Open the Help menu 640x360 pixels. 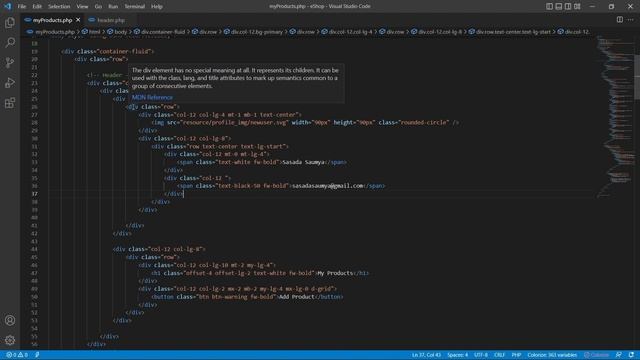157,6
